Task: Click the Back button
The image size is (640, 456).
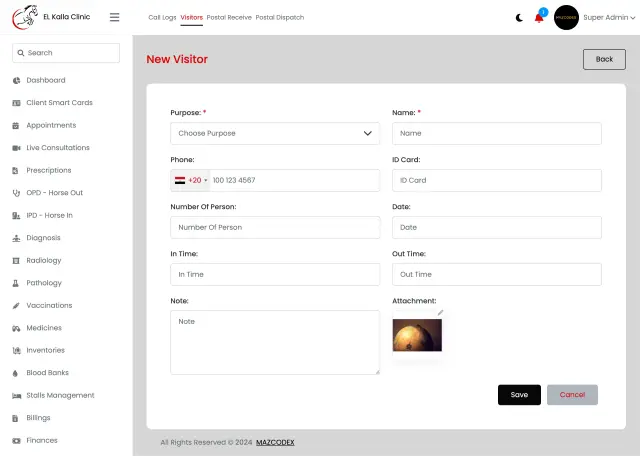Action: tap(604, 59)
